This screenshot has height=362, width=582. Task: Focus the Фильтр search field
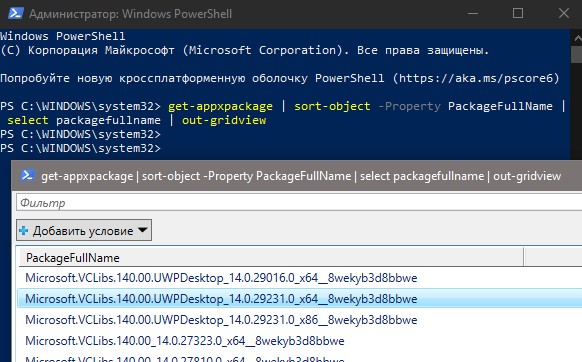click(299, 203)
